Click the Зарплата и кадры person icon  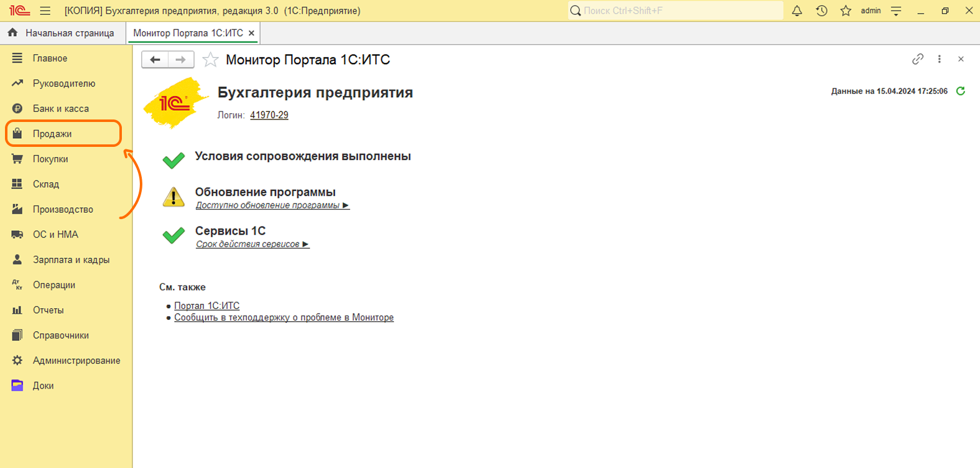17,260
